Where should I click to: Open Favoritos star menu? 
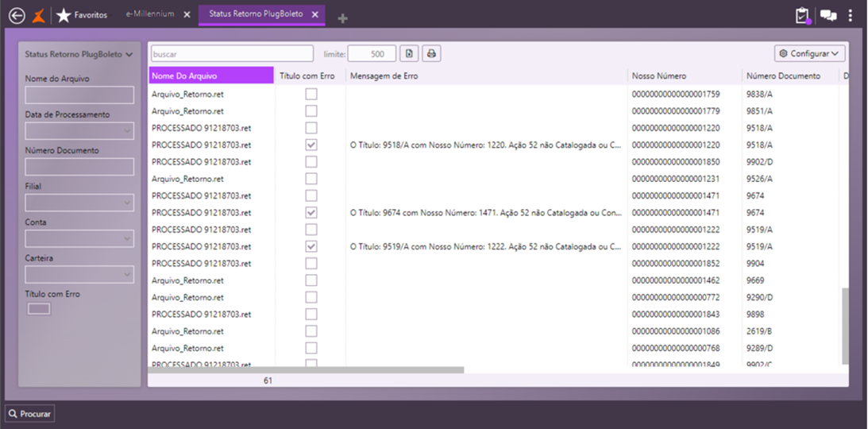[81, 16]
